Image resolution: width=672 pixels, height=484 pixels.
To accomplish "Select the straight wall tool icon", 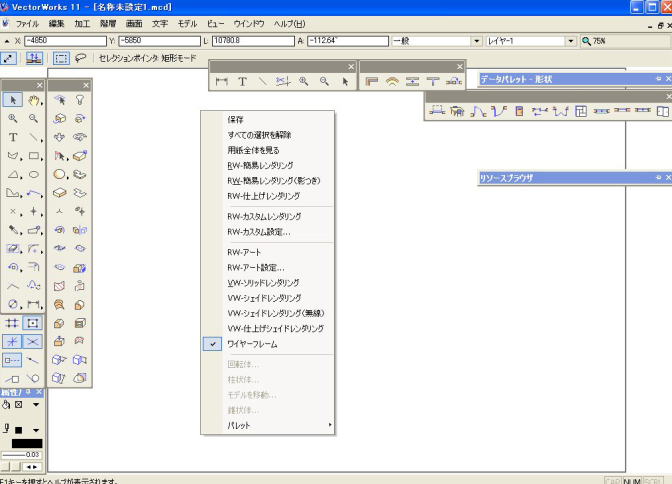I will (372, 81).
